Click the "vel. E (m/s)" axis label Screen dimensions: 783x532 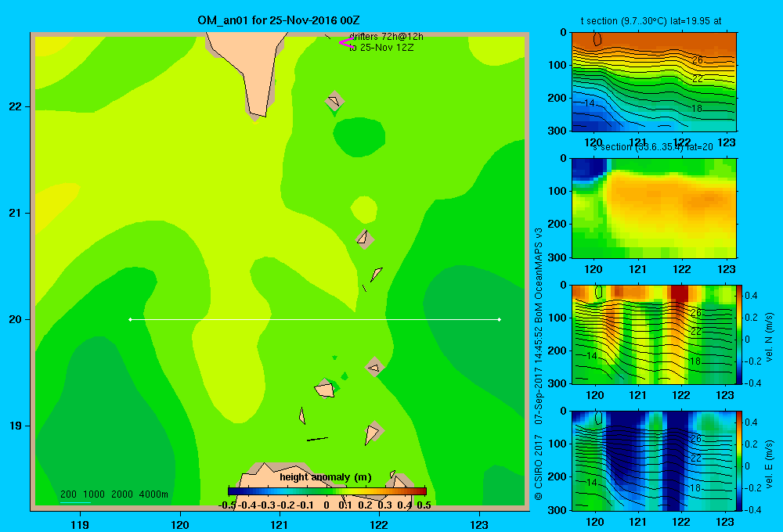click(770, 464)
